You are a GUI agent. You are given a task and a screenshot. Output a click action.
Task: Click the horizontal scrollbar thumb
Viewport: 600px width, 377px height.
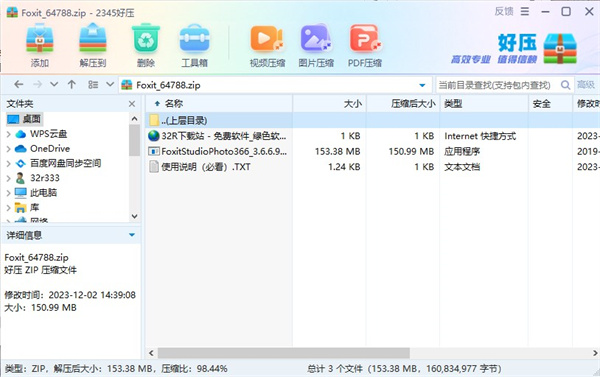tap(284, 353)
